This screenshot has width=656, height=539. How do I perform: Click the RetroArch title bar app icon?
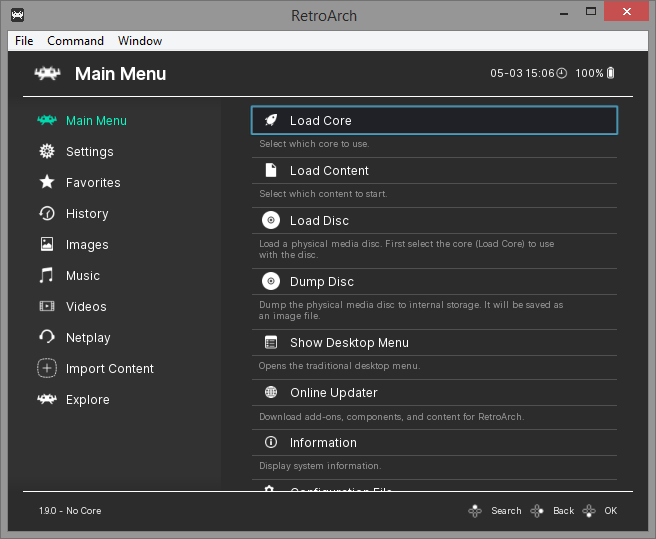[17, 15]
